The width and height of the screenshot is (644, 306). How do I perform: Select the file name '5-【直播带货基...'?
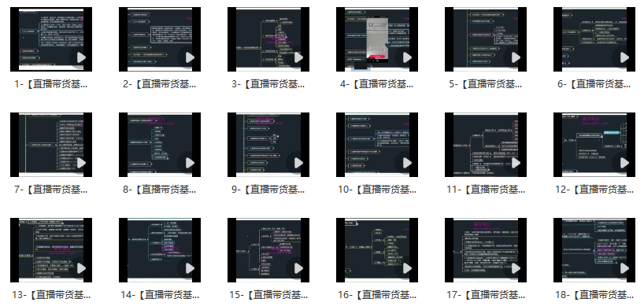pos(486,84)
